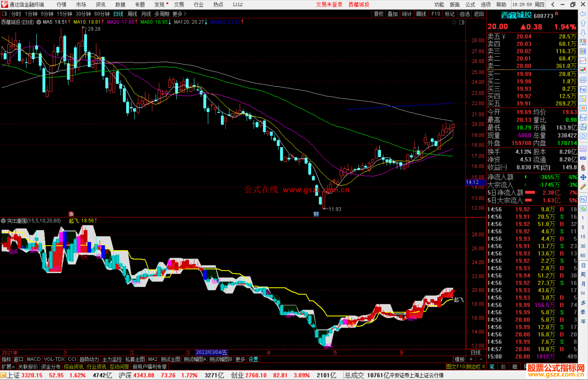Select the 日线 daily period tab
Screen dimensions: 588x380
(x=118, y=14)
